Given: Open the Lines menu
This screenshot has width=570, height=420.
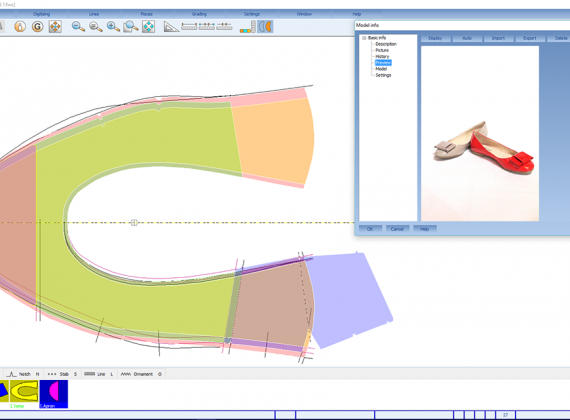Looking at the screenshot, I should tap(94, 14).
